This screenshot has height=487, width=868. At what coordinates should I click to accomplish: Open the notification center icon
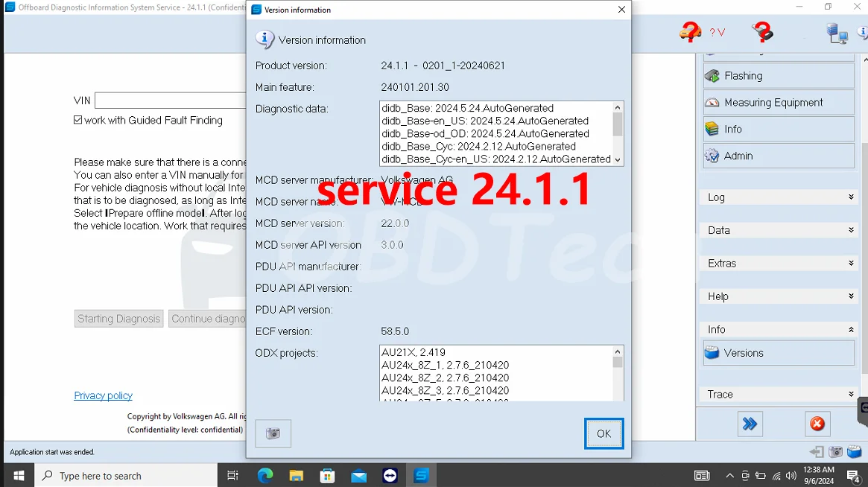tap(853, 476)
